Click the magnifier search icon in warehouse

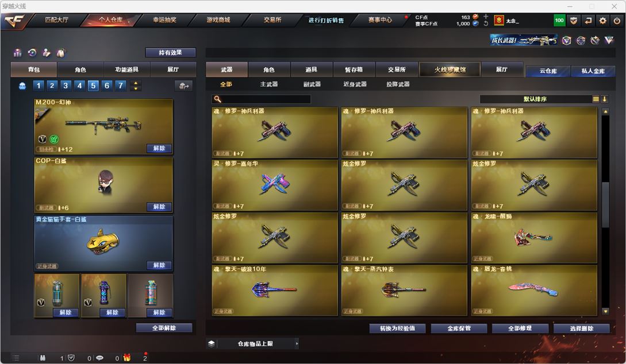[x=218, y=99]
